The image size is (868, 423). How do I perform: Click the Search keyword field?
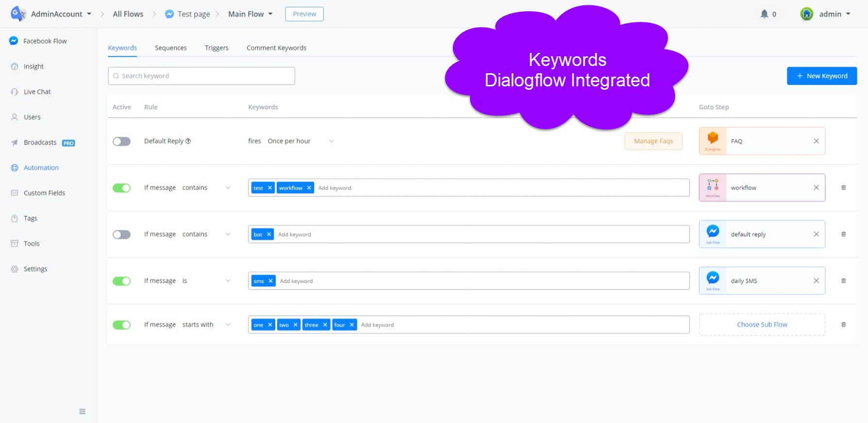click(201, 76)
